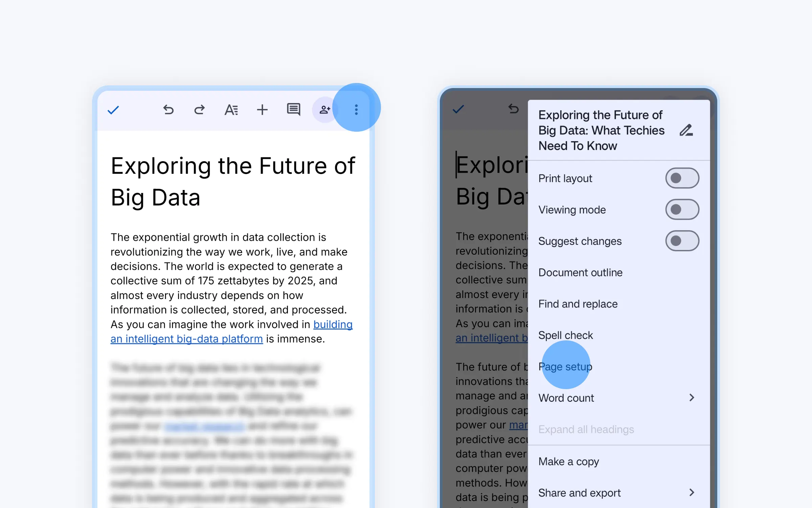Open Page setup from the menu
Viewport: 812px width, 508px height.
coord(619,367)
